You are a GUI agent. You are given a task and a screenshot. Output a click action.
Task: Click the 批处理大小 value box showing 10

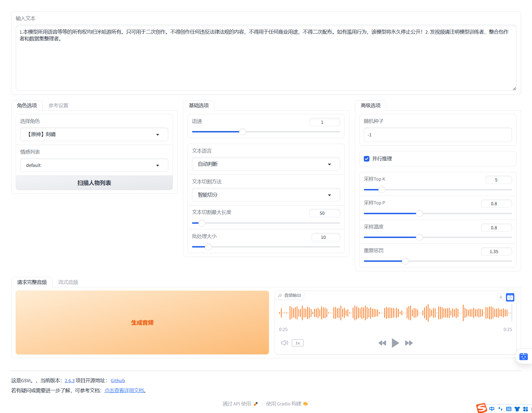coord(326,237)
